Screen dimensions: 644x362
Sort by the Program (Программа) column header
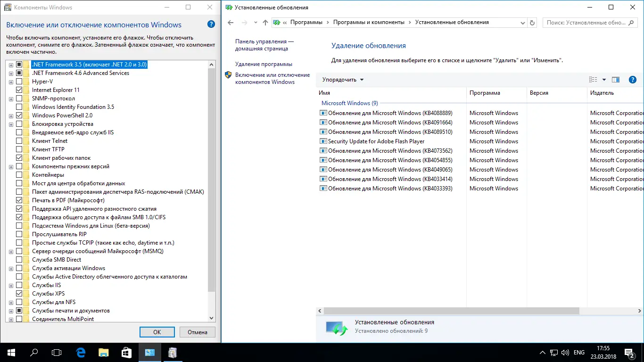pyautogui.click(x=496, y=93)
